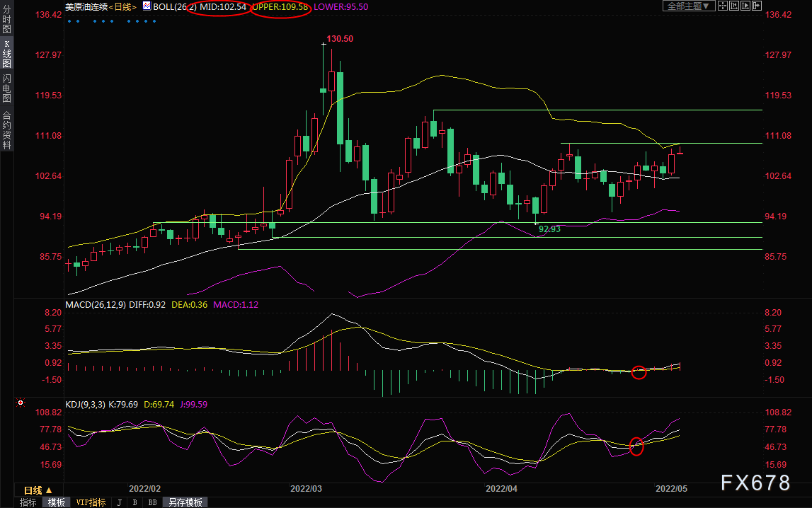The image size is (812, 508).
Task: Open the <日线> period label in chart title
Action: (122, 7)
